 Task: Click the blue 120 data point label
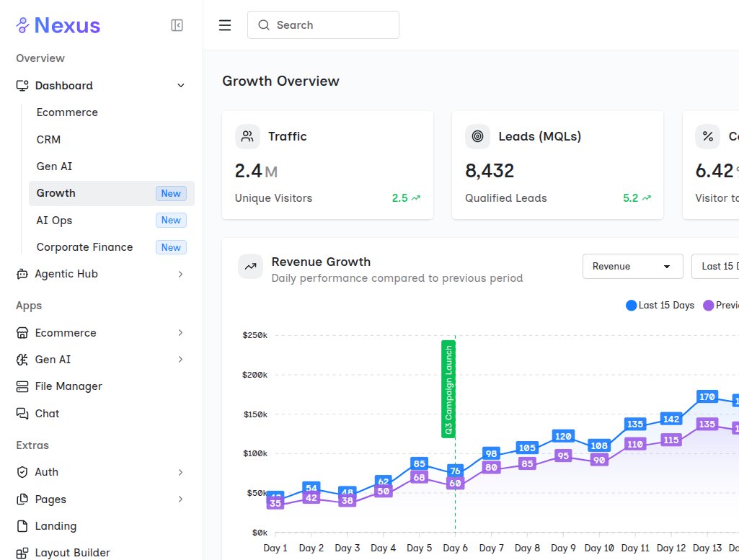click(563, 436)
